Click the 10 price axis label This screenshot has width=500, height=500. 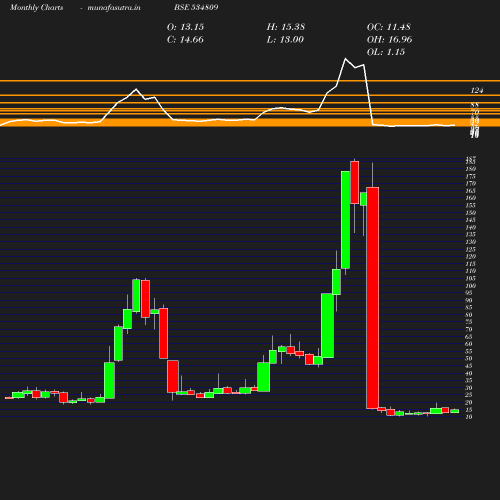click(x=469, y=417)
